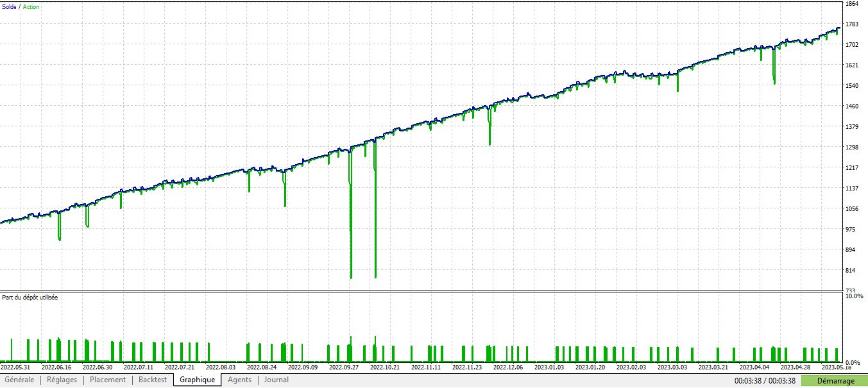Screen dimensions: 868x388
Task: Click the 2022.07.21 date label
Action: (x=179, y=368)
